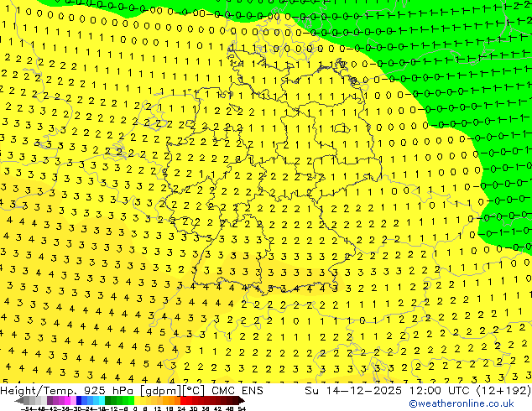Image resolution: width=532 pixels, height=411 pixels.
Task: Pick the dark blue legend swatch near -30
Action: [x=79, y=400]
